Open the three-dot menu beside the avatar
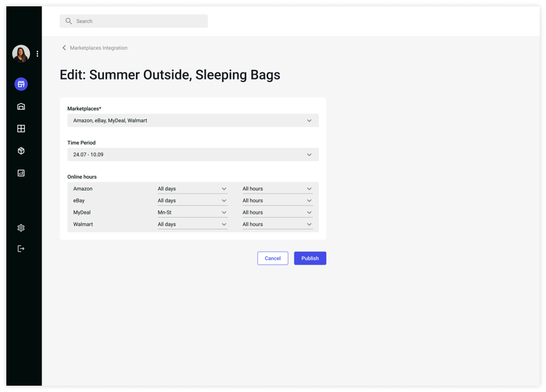This screenshot has height=392, width=546. pos(37,53)
